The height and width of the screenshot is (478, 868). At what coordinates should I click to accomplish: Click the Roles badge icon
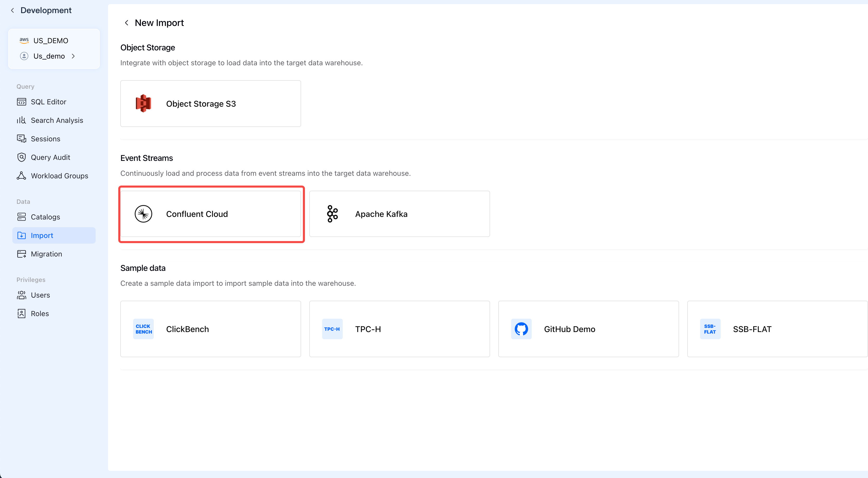click(x=22, y=314)
